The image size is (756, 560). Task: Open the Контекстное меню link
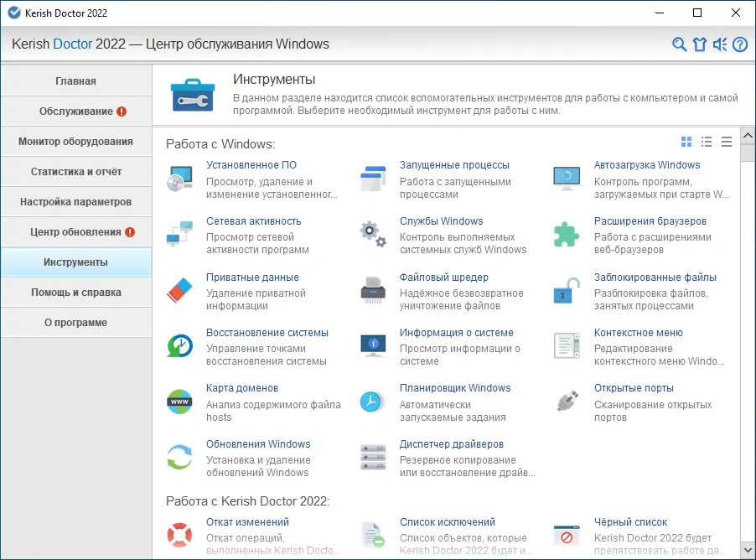click(x=638, y=333)
